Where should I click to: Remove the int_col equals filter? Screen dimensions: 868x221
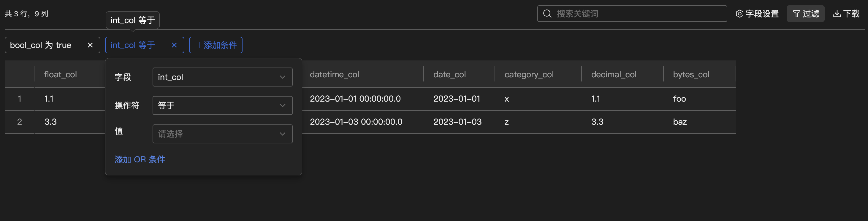tap(174, 45)
